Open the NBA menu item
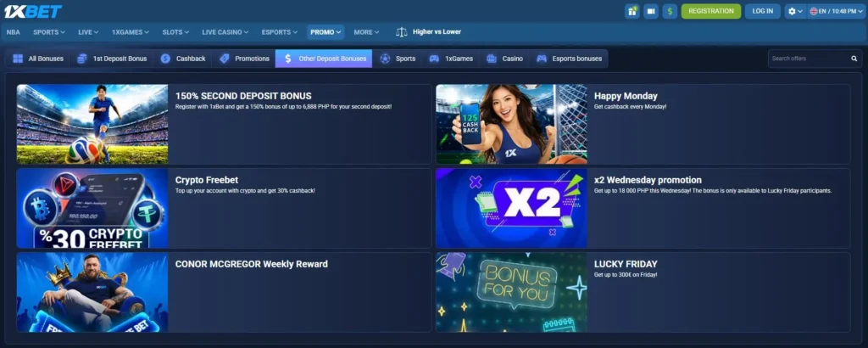This screenshot has width=868, height=348. (14, 32)
